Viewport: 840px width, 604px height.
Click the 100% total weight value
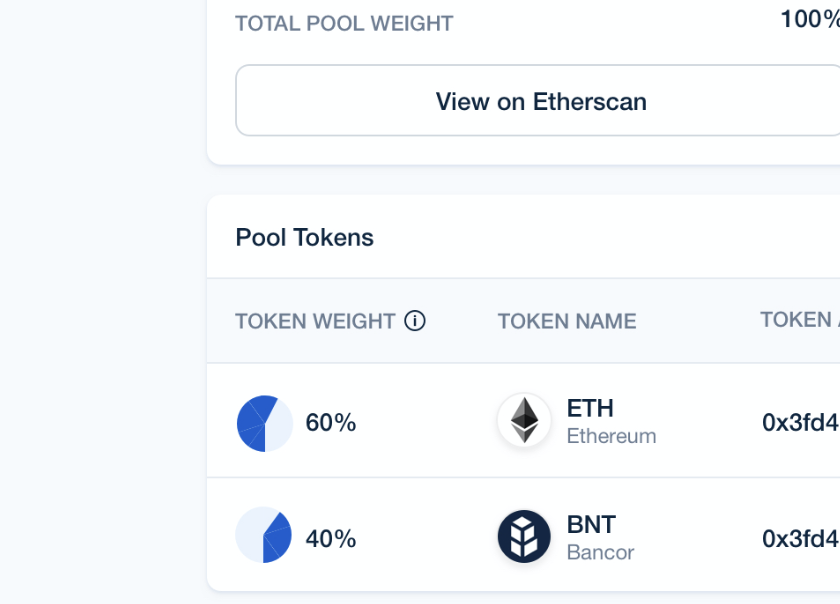pyautogui.click(x=810, y=16)
